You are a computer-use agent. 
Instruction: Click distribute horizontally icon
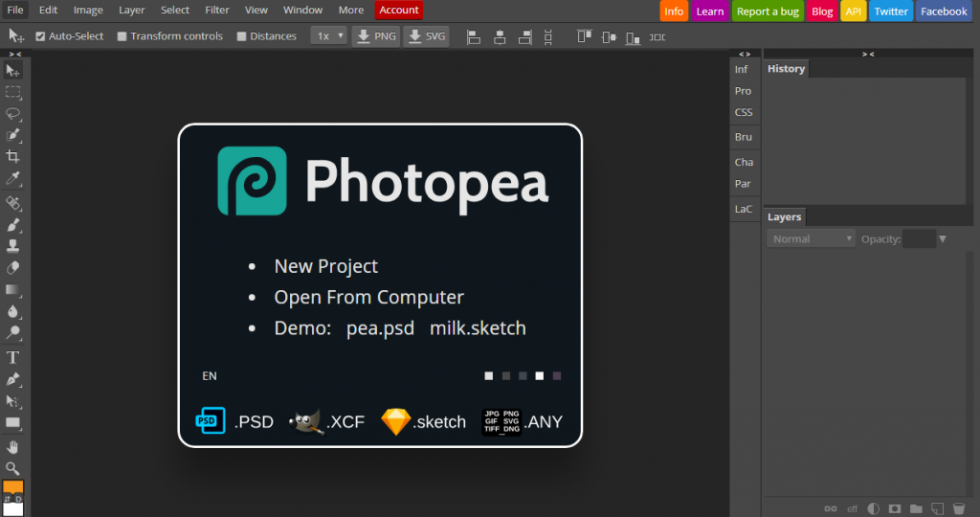point(657,37)
